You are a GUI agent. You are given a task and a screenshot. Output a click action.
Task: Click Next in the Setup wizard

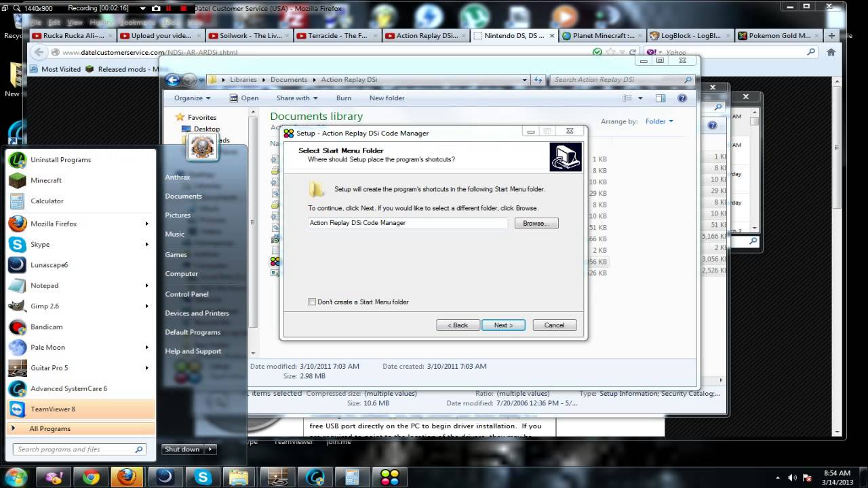click(x=503, y=325)
